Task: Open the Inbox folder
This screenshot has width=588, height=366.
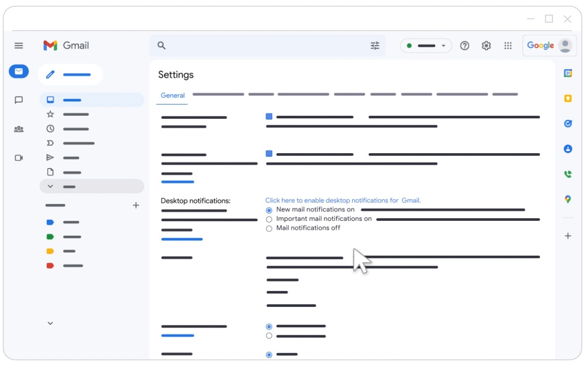Action: tap(92, 100)
